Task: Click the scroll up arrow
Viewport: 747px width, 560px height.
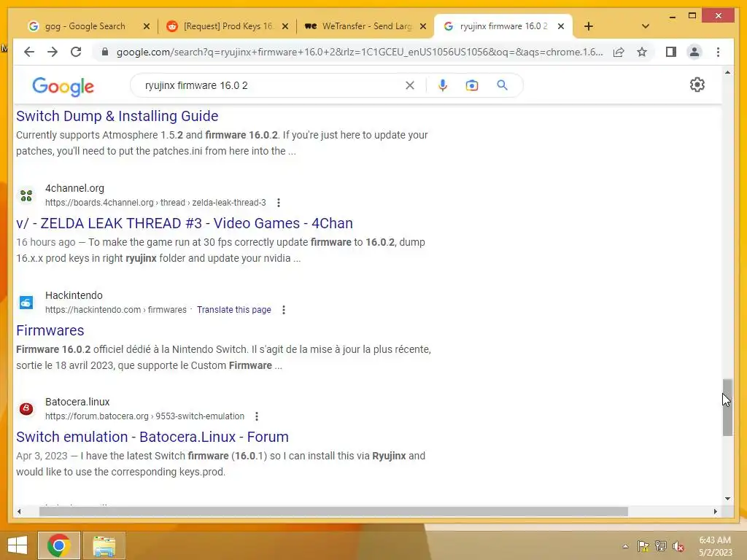Action: coord(727,72)
